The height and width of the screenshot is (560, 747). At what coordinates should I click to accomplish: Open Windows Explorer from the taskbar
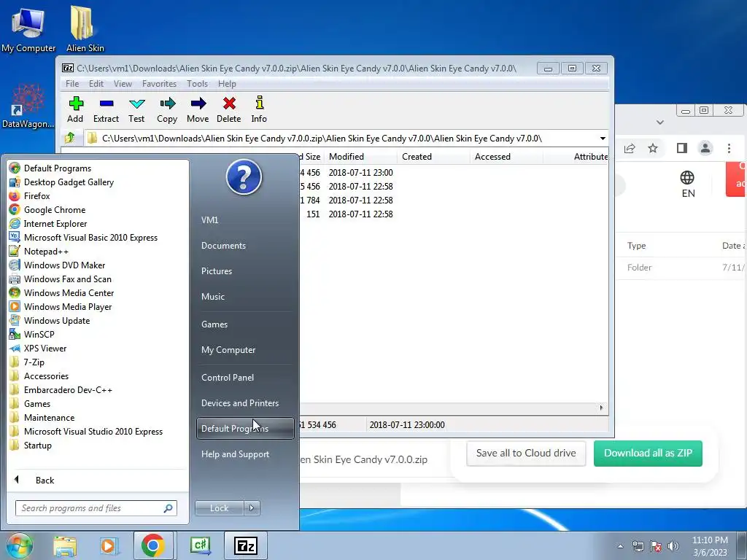pyautogui.click(x=65, y=545)
